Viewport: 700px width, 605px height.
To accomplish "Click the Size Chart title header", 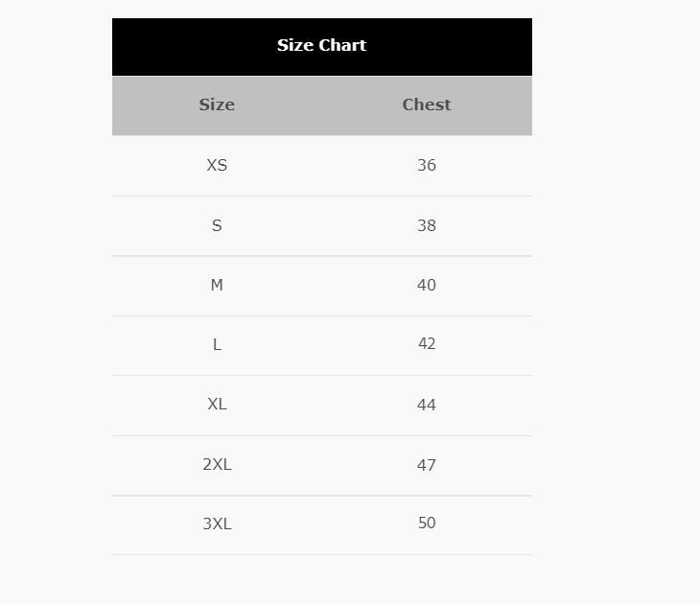I will 321,45.
